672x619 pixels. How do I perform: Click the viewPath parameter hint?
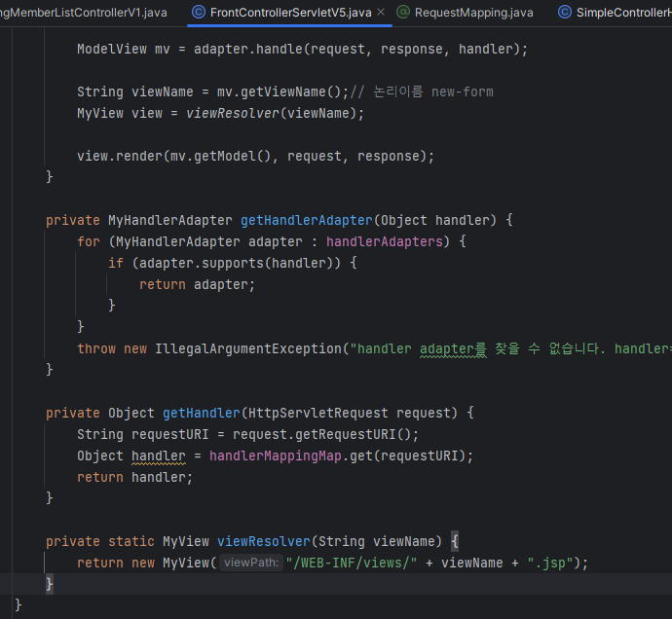click(251, 562)
